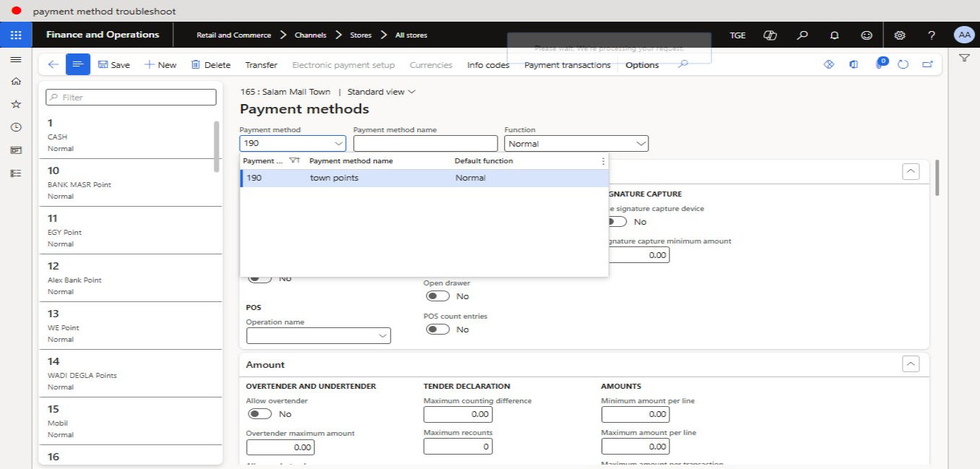Open the app launcher waffle icon
Viewport: 980px width, 469px height.
(16, 35)
